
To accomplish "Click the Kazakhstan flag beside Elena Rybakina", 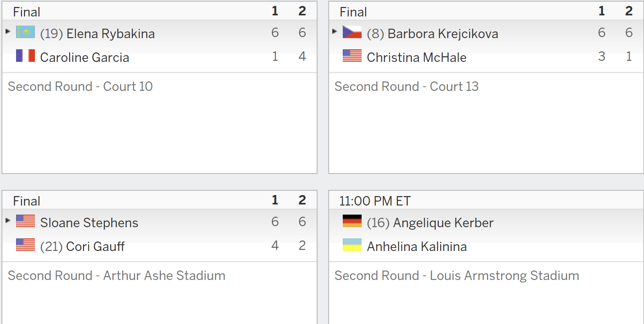I will click(x=25, y=32).
